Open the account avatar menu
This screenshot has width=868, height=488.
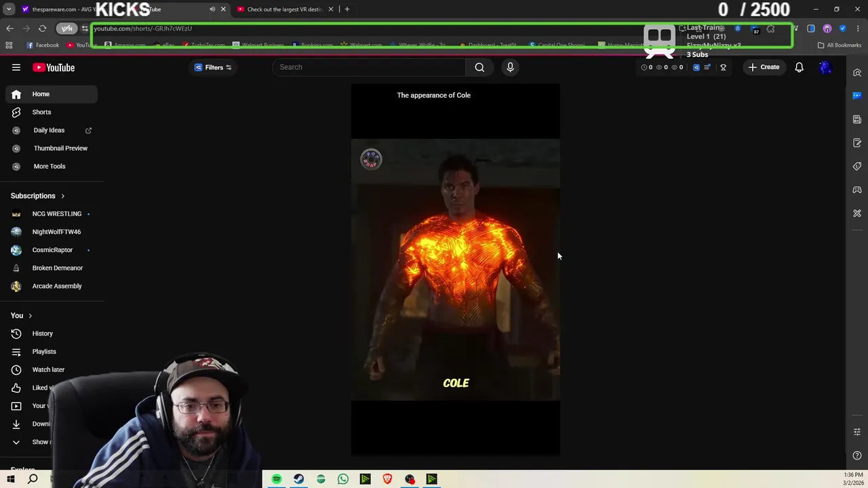tap(825, 67)
